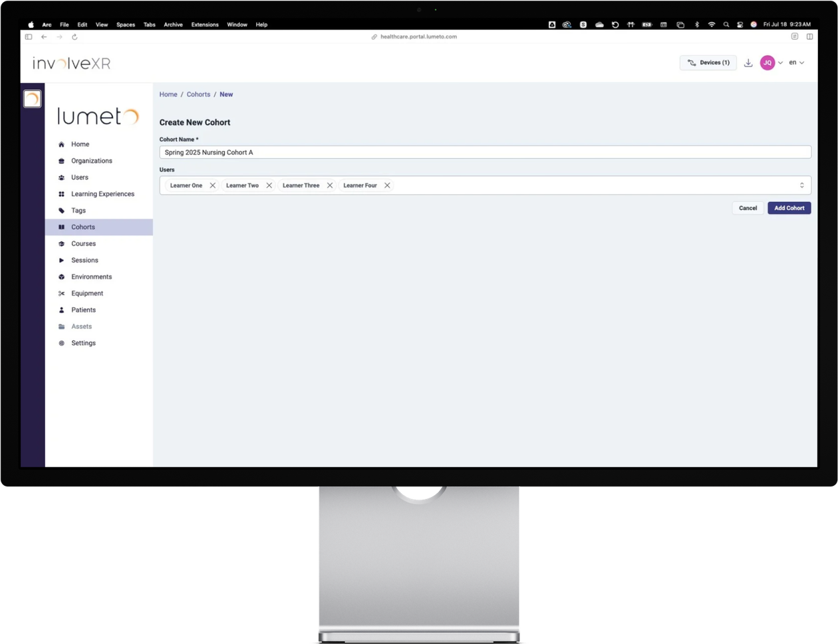Click the Users group icon in sidebar
The image size is (838, 644).
[x=61, y=177]
